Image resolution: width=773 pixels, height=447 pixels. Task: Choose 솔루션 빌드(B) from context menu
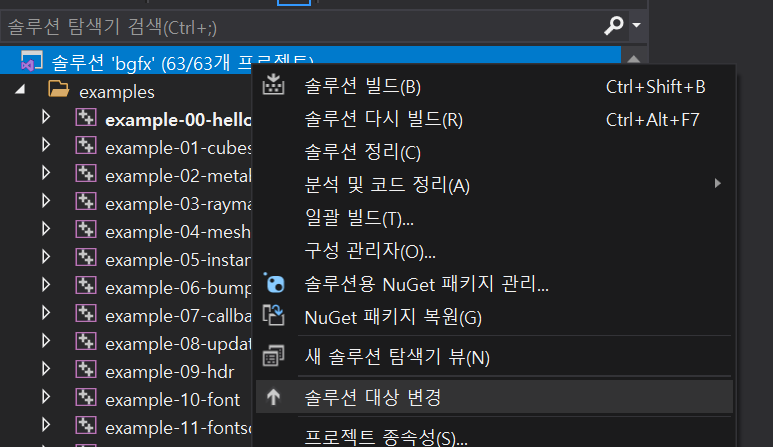point(494,87)
